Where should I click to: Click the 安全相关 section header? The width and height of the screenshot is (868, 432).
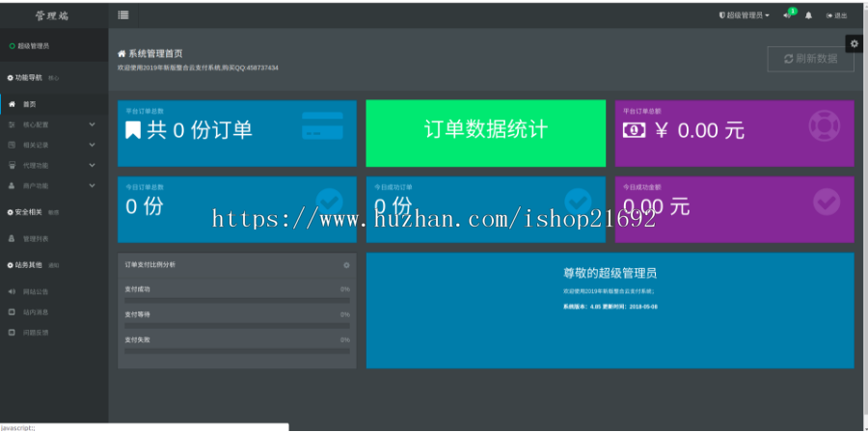[25, 212]
